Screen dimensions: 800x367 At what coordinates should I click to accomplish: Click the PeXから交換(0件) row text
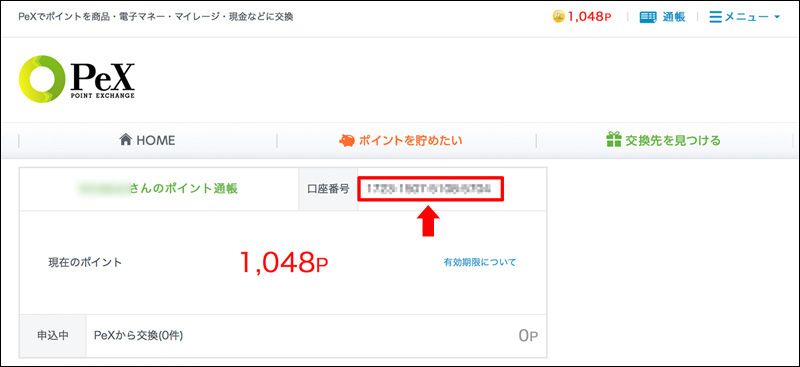pos(139,336)
